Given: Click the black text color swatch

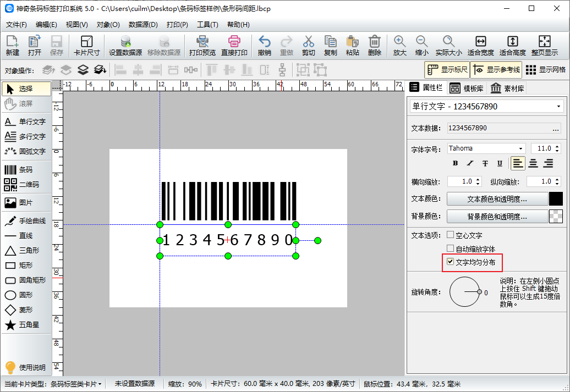Looking at the screenshot, I should coord(556,199).
